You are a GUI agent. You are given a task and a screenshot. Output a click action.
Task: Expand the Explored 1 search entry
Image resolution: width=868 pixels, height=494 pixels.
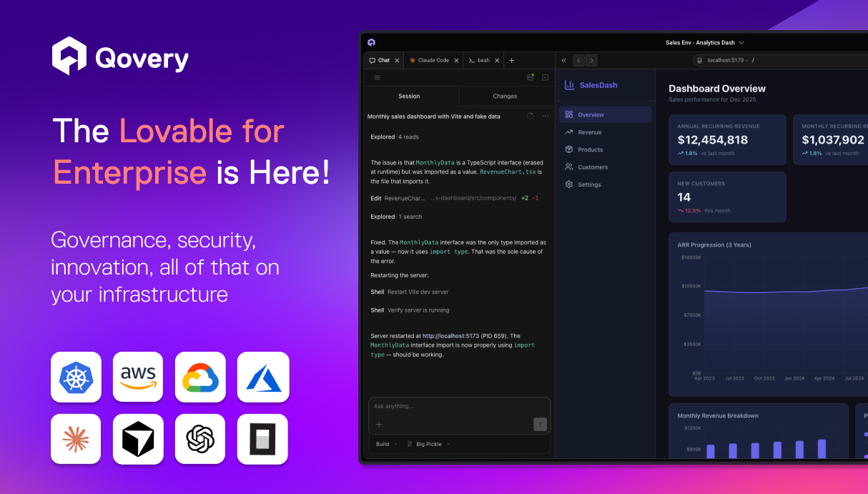(396, 217)
